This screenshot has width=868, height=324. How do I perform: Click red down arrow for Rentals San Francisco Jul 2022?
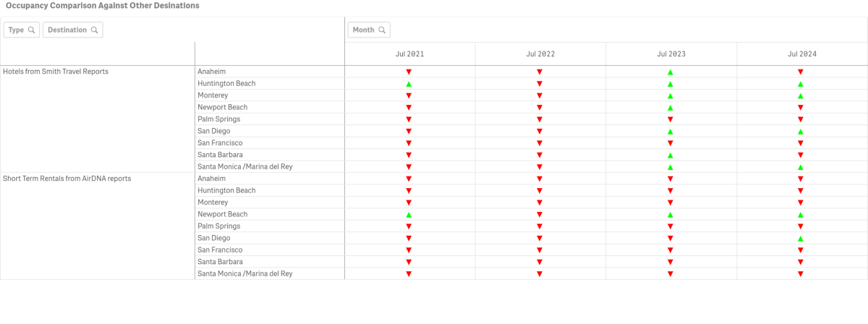(540, 250)
